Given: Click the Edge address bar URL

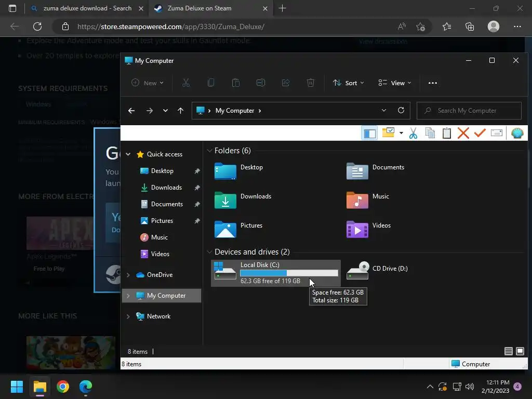Looking at the screenshot, I should (x=170, y=26).
